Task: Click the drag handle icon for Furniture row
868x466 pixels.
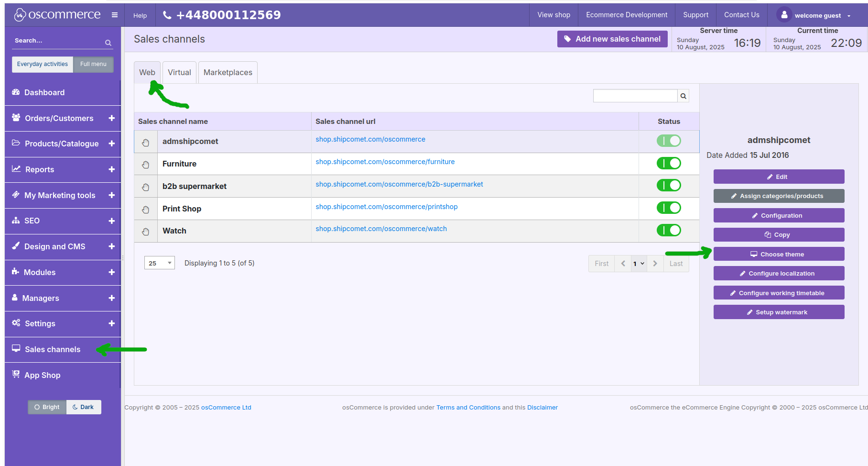Action: coord(146,165)
